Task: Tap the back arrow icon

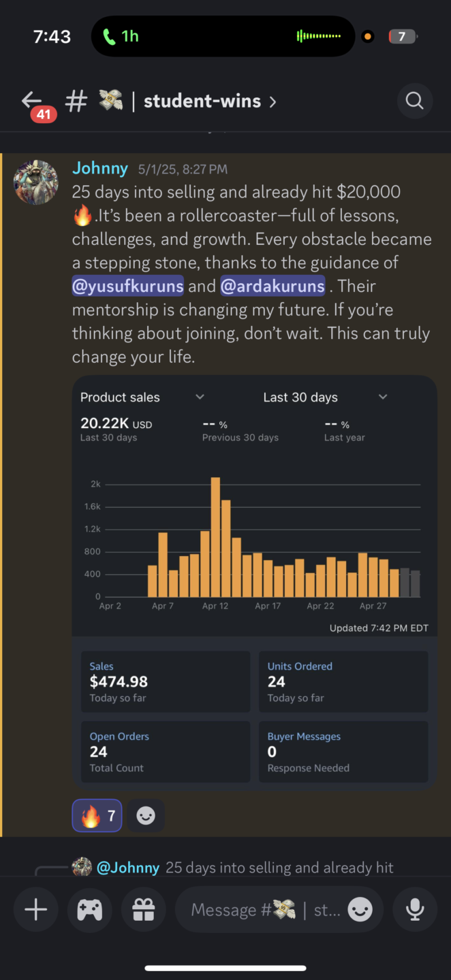Action: point(32,101)
